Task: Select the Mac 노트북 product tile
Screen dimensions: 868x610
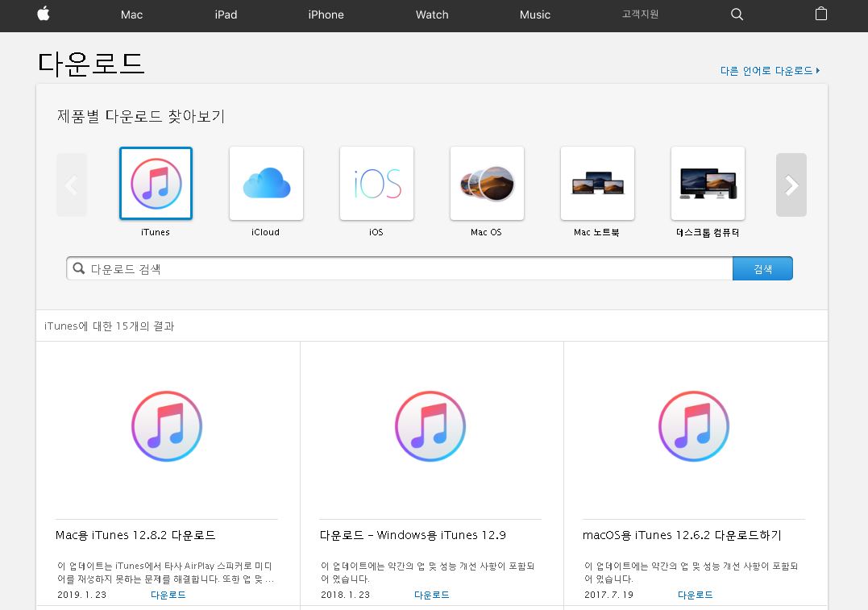Action: coord(597,183)
